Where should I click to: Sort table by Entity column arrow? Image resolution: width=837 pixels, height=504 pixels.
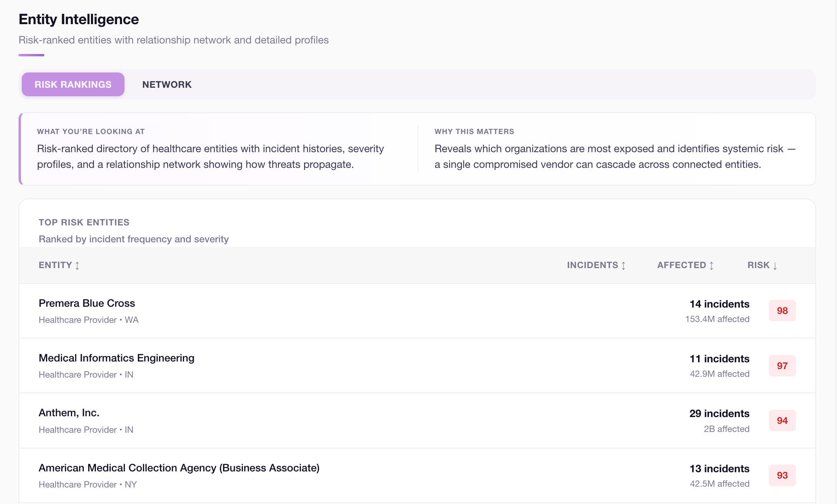pos(77,266)
